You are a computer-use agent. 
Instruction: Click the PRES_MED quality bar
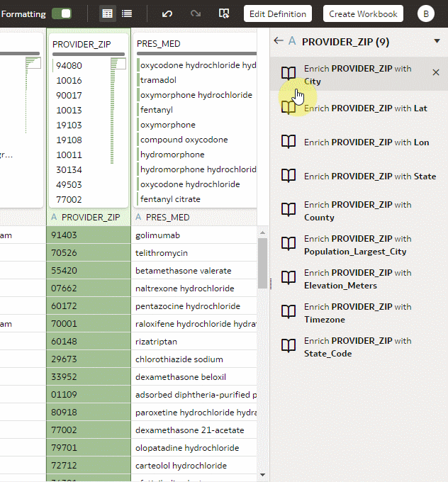[196, 54]
